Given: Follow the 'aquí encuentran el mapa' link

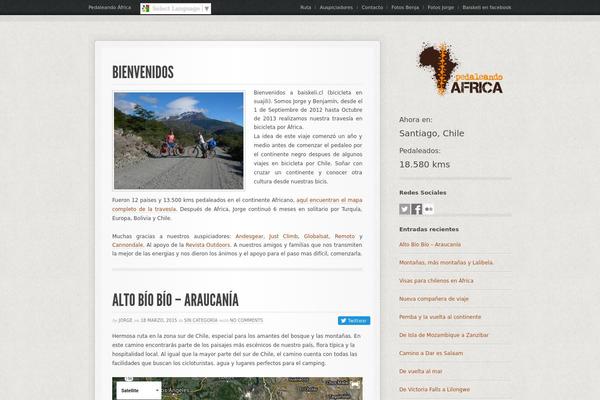Looking at the screenshot, I should click(x=329, y=200).
